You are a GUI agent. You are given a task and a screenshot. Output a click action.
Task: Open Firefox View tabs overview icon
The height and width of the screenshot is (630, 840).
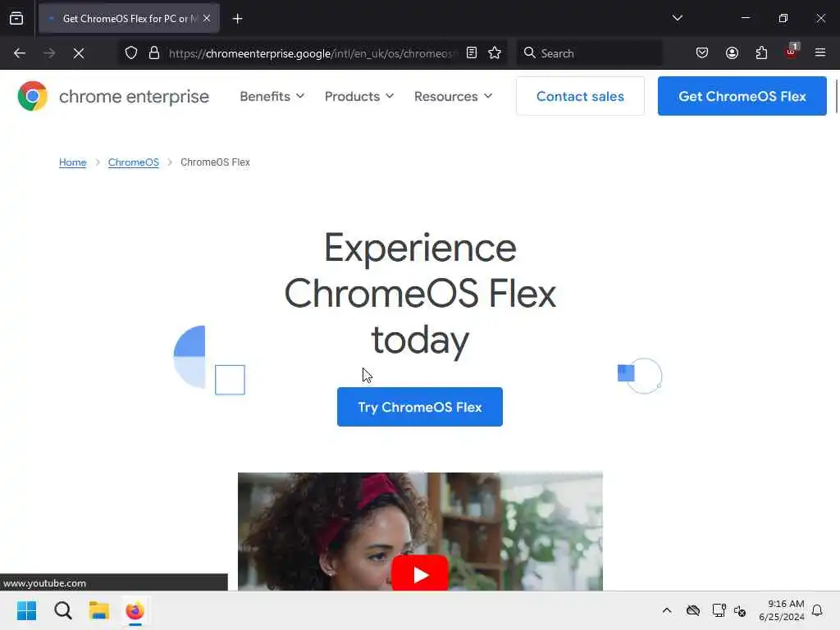(x=16, y=19)
